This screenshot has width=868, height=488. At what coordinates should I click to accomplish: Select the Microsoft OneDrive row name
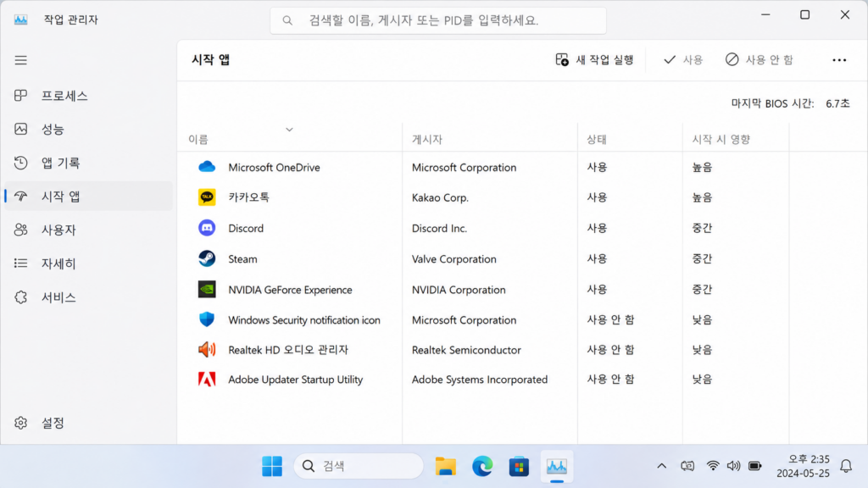click(x=274, y=167)
